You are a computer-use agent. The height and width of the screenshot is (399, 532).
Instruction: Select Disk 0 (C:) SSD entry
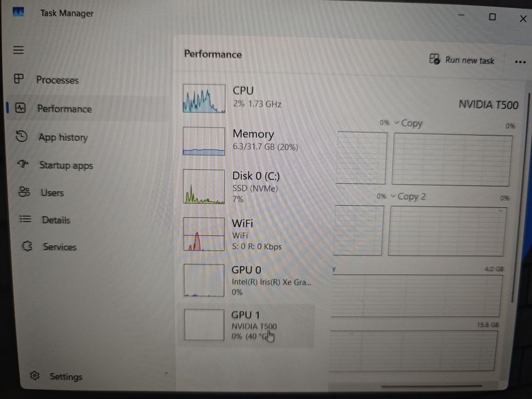pyautogui.click(x=247, y=186)
